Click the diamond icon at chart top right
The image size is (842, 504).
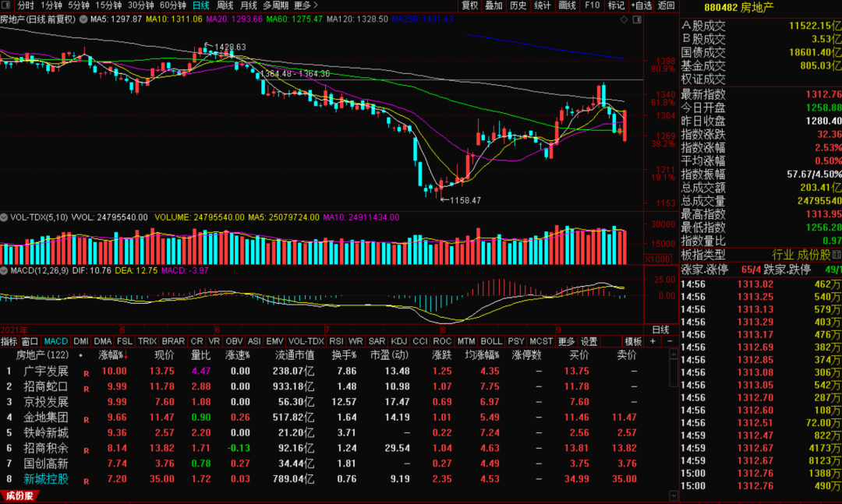point(624,19)
